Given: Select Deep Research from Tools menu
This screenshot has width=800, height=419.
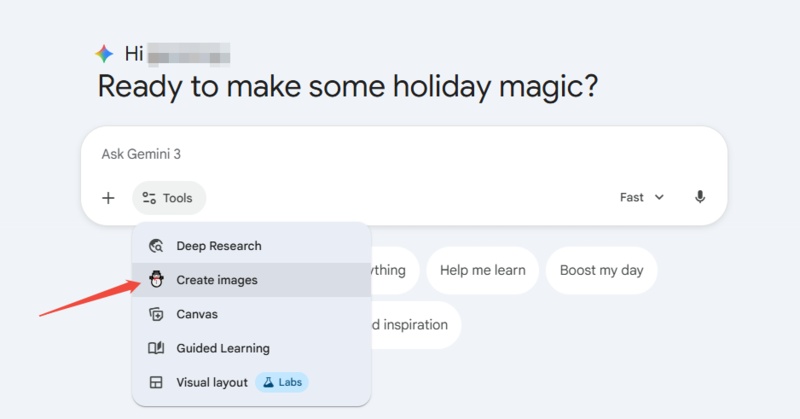Looking at the screenshot, I should pos(219,246).
